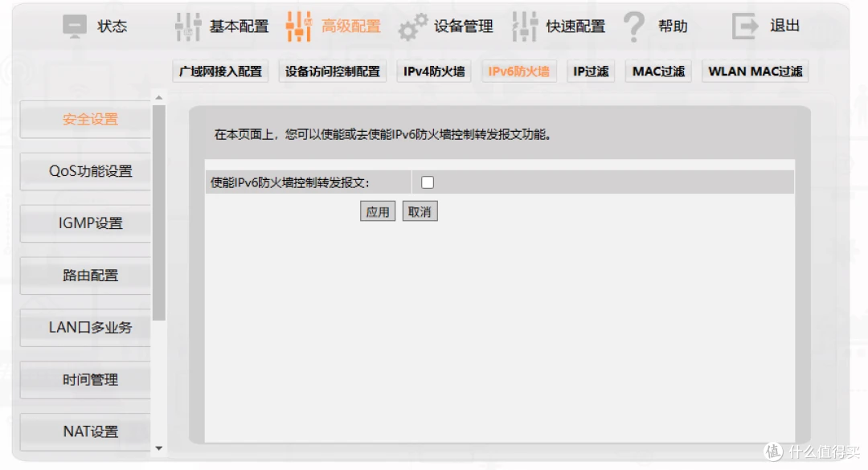The height and width of the screenshot is (470, 868).
Task: Click the 取消 button
Action: (420, 211)
